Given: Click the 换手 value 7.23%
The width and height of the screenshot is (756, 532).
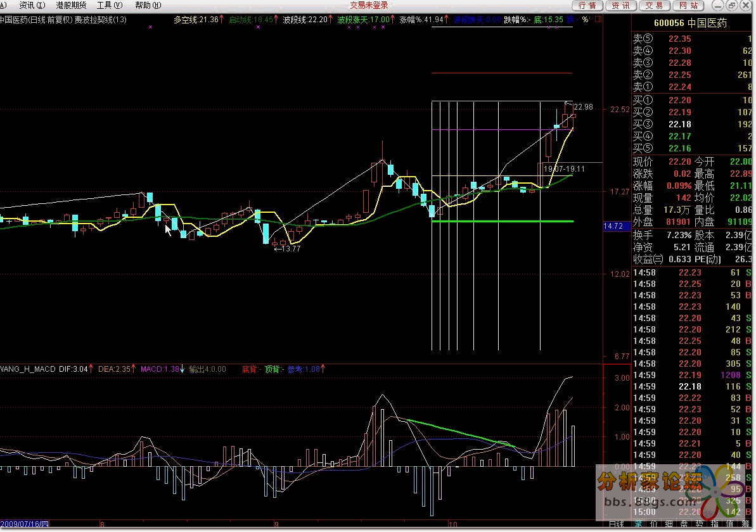Looking at the screenshot, I should coord(679,236).
